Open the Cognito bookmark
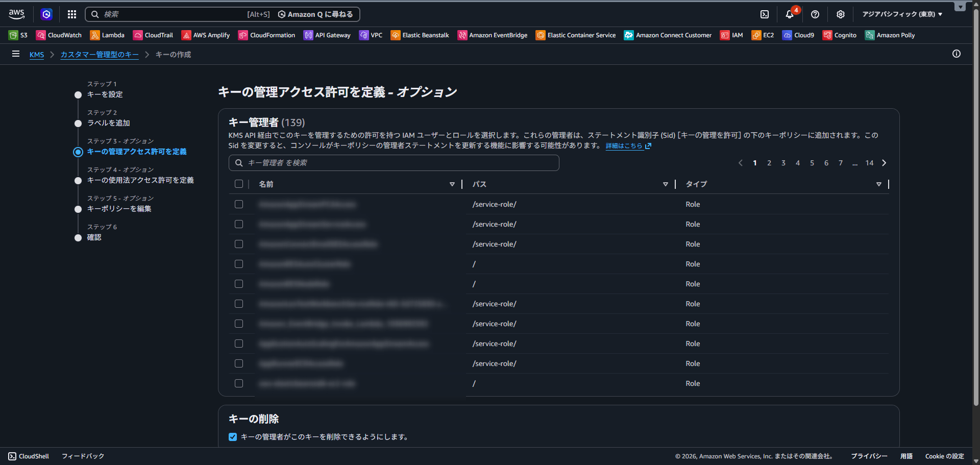 click(x=840, y=35)
